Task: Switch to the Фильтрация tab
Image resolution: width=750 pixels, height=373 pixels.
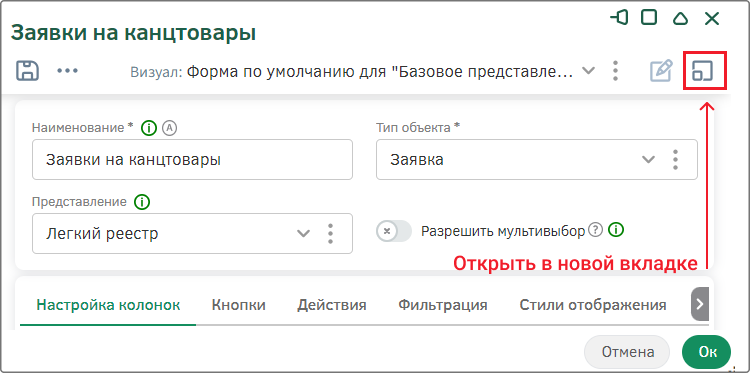Action: 443,305
